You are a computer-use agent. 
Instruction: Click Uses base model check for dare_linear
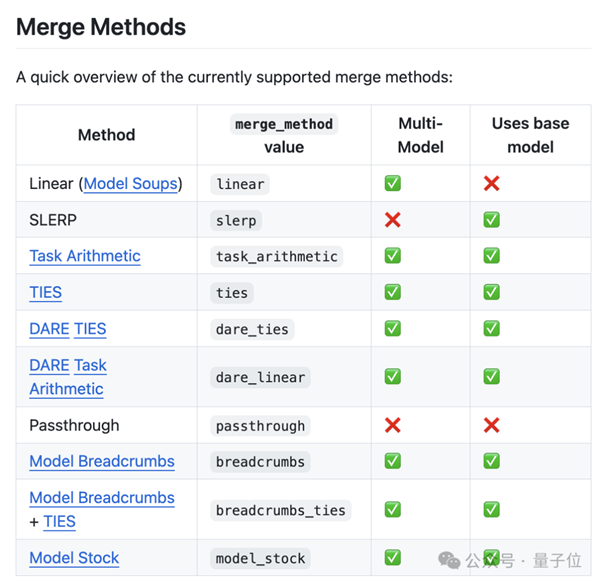pyautogui.click(x=491, y=377)
